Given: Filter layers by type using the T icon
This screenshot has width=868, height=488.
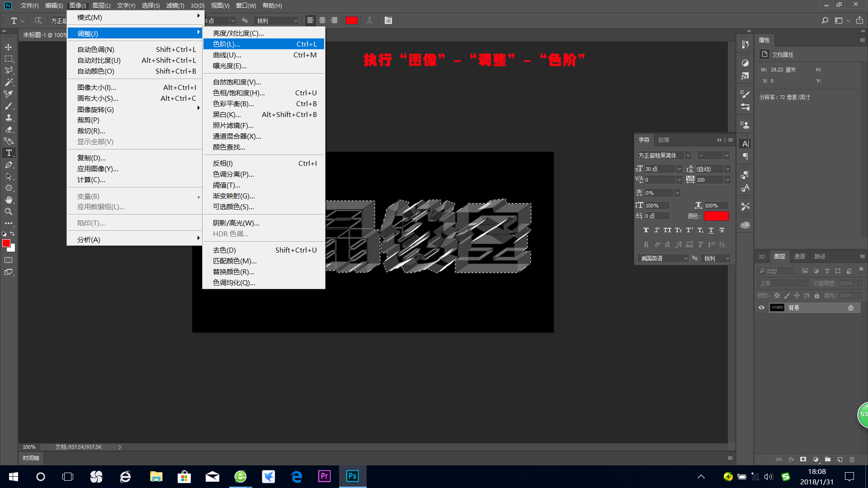Looking at the screenshot, I should (827, 271).
